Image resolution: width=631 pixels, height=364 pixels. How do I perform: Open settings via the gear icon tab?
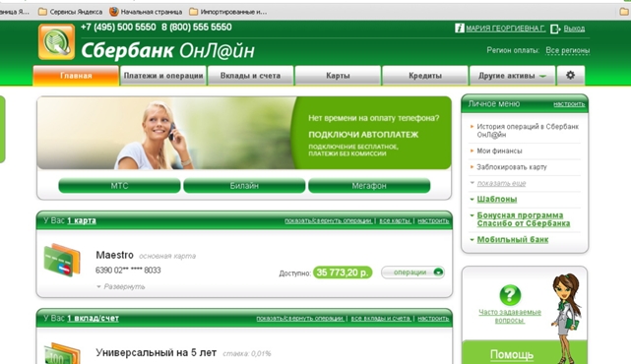[570, 75]
